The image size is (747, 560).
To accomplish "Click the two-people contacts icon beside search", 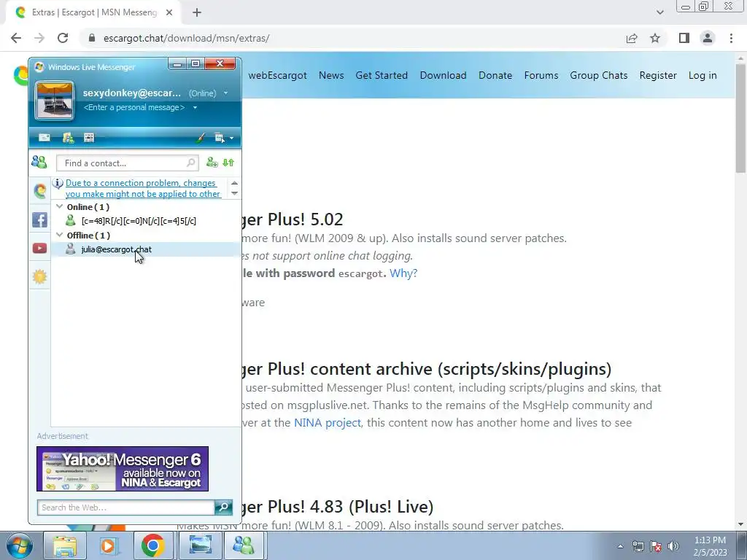I will click(x=39, y=163).
